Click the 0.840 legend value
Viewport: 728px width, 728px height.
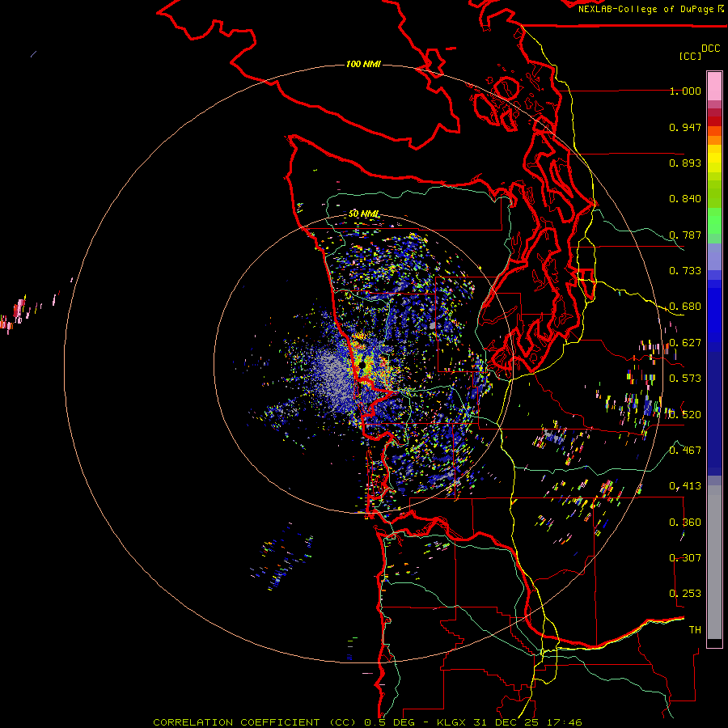(685, 199)
